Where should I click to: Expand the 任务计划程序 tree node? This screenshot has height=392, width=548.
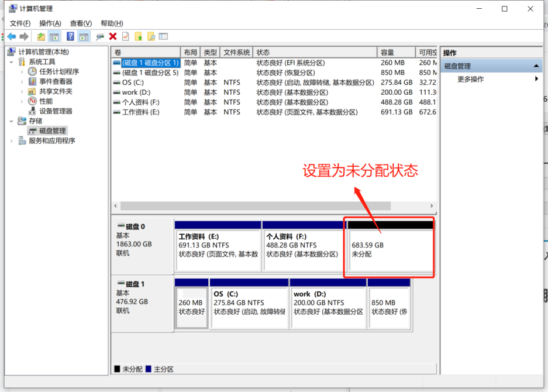click(x=22, y=72)
